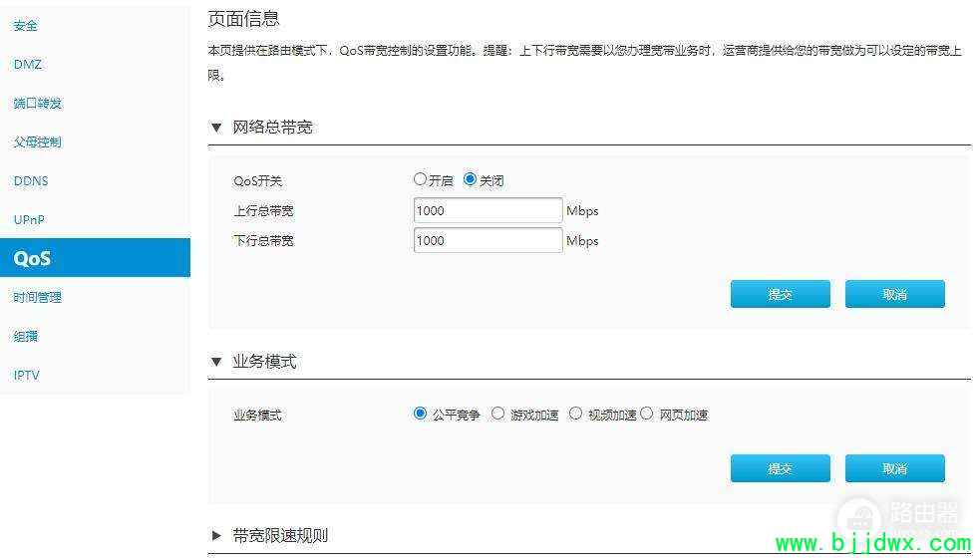Collapse the 网络总带宽 section triangle
The height and width of the screenshot is (560, 977).
click(x=216, y=128)
